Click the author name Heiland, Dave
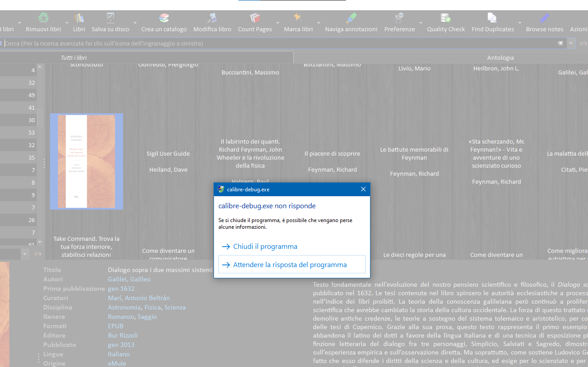Screen dimensions: 588x367 tap(168, 169)
